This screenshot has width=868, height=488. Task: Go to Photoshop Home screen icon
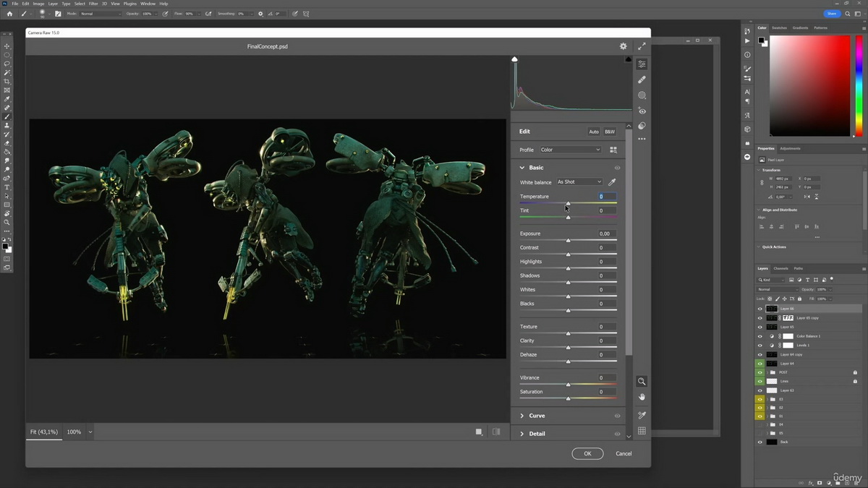(9, 14)
